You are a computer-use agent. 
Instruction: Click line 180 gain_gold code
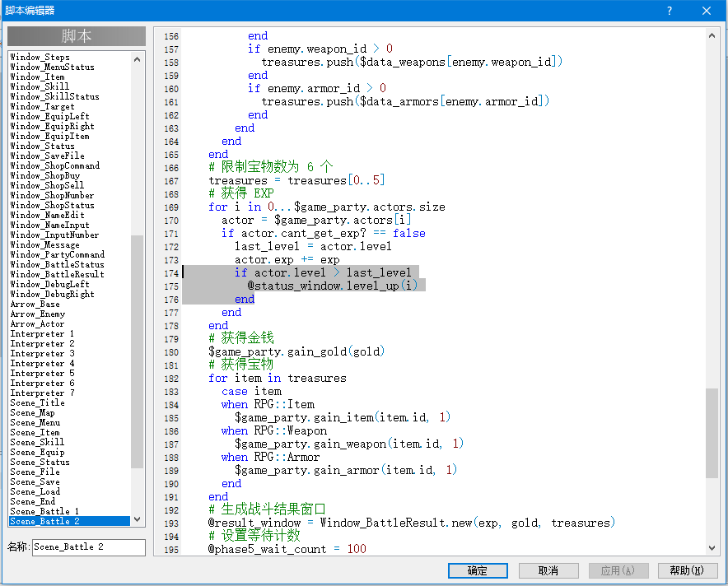296,351
